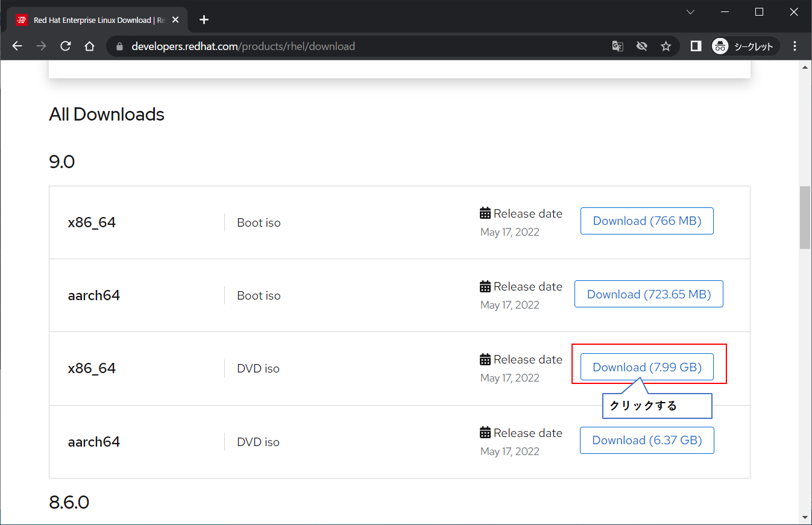The width and height of the screenshot is (812, 525).
Task: Download the x86_64 Boot iso (766 MB)
Action: click(647, 221)
